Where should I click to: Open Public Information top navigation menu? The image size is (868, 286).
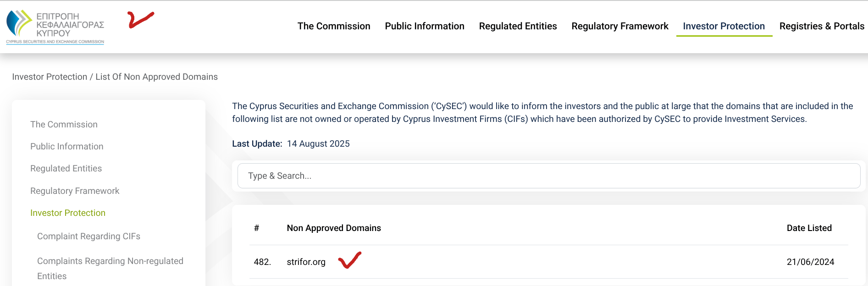424,27
